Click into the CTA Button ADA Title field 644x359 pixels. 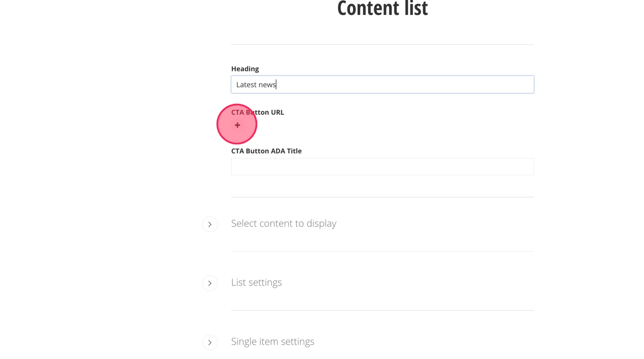coord(382,167)
